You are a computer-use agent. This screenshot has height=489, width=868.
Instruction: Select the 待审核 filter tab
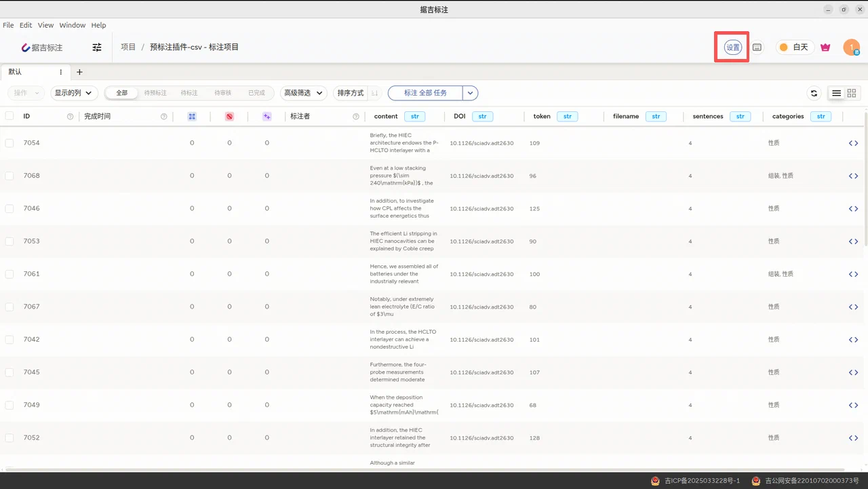pos(222,93)
